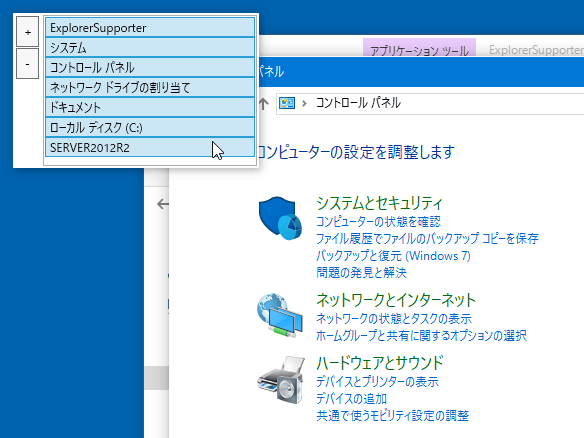Select コントロール パネル entry in popup list
Viewport: 584px width, 438px height.
click(150, 67)
